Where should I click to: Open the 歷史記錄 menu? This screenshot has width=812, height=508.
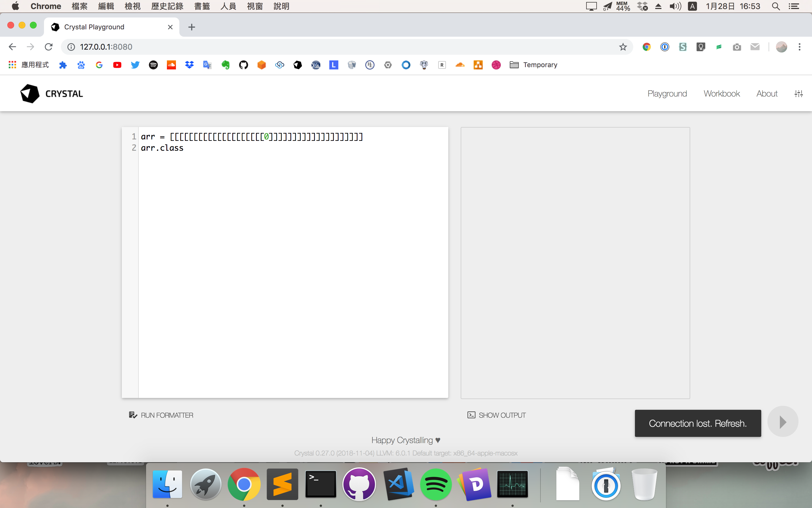pos(167,6)
